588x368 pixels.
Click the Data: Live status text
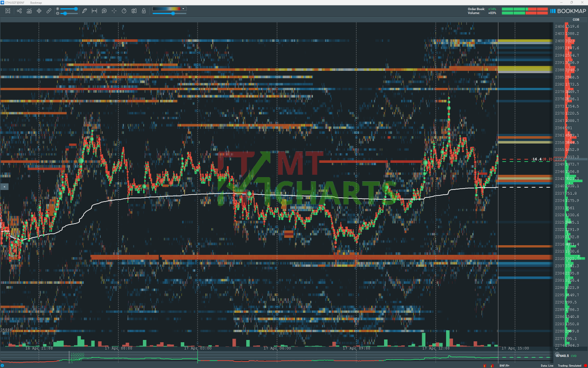coord(547,366)
